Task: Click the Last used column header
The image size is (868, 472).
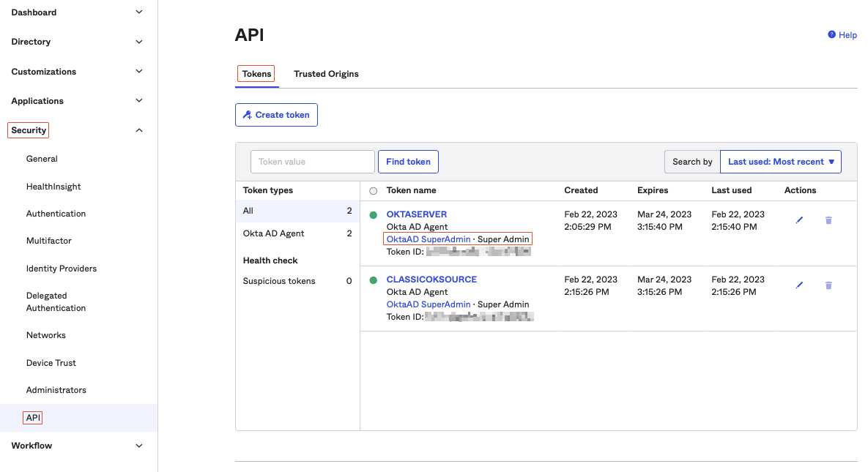Action: [x=731, y=190]
